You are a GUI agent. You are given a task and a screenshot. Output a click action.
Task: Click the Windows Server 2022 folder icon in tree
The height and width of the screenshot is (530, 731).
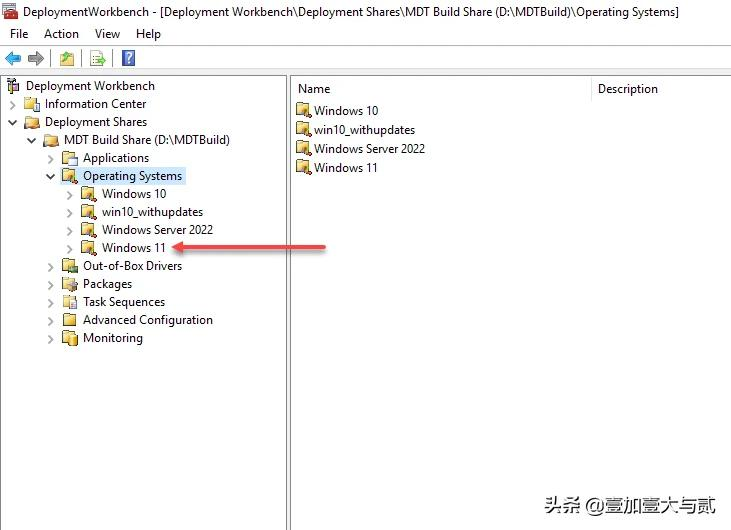coord(89,230)
